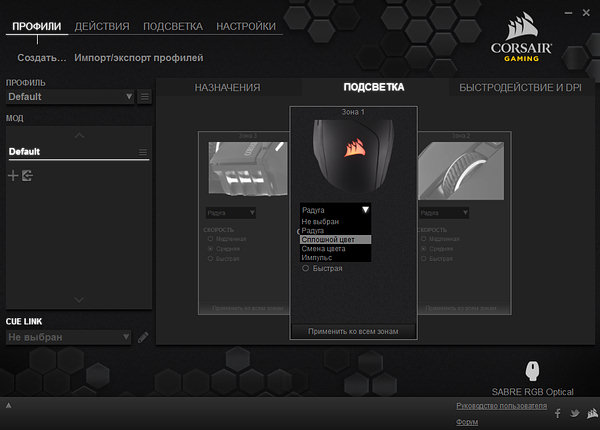Select Медленная speed radio in Зона 2
This screenshot has width=600, height=430.
click(x=425, y=239)
